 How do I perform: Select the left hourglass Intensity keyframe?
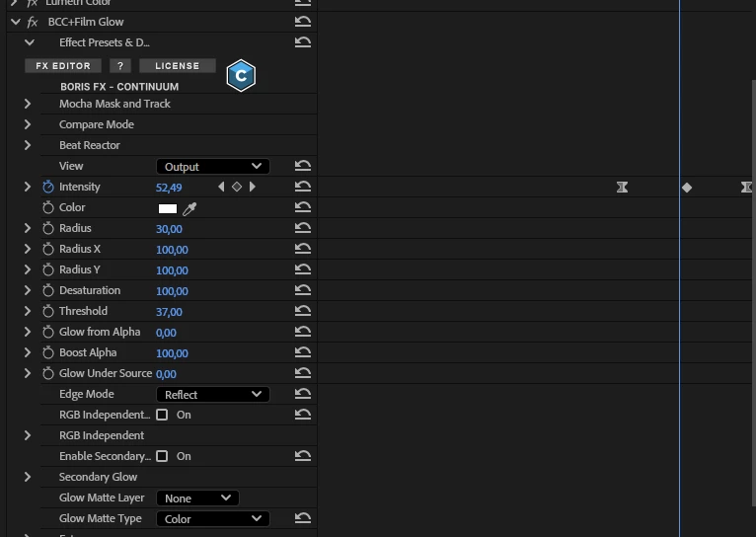coord(622,187)
